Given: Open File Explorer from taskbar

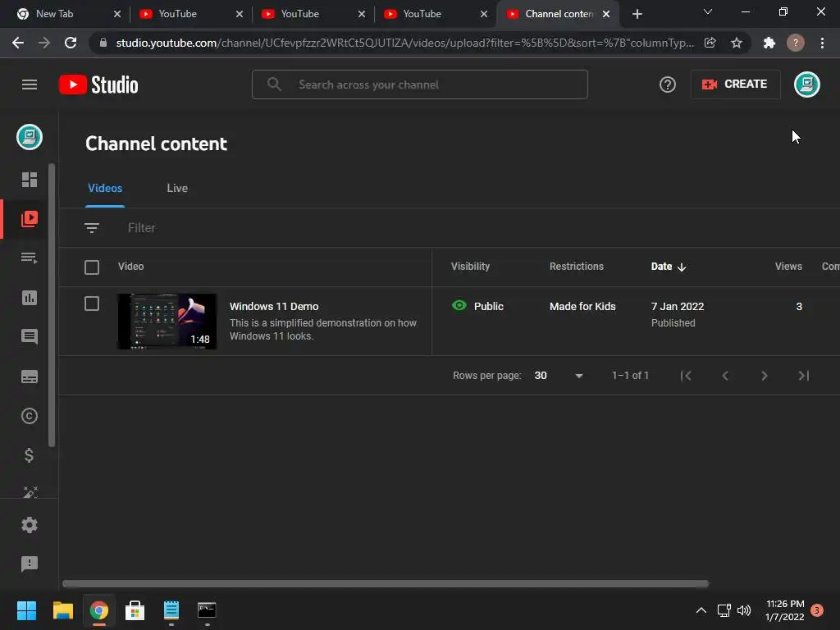Looking at the screenshot, I should [x=62, y=610].
